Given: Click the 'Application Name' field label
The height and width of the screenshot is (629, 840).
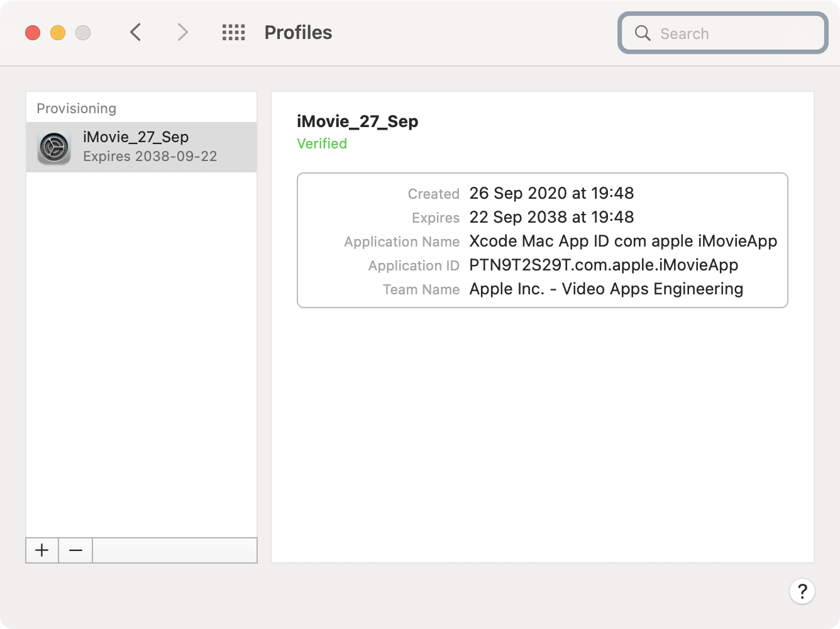Looking at the screenshot, I should click(x=402, y=242).
